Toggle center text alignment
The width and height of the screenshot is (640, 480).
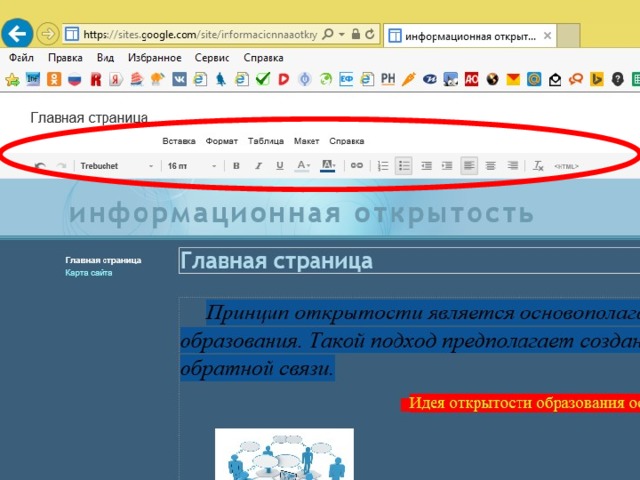coord(490,166)
